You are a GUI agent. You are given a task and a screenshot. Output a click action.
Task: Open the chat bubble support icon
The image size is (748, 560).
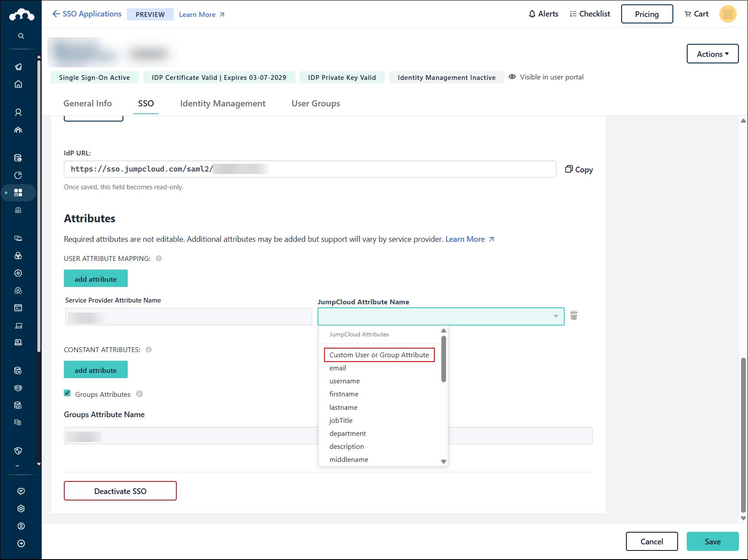coord(21,491)
